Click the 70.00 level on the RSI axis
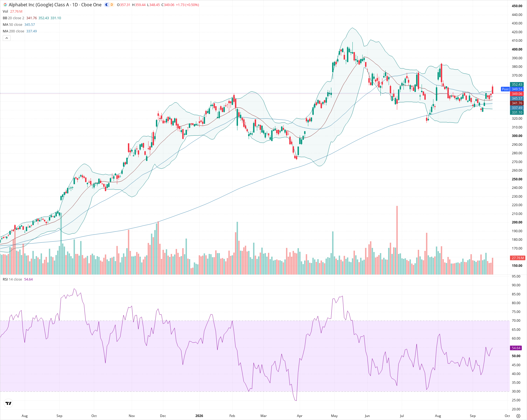The height and width of the screenshot is (420, 527). point(516,321)
